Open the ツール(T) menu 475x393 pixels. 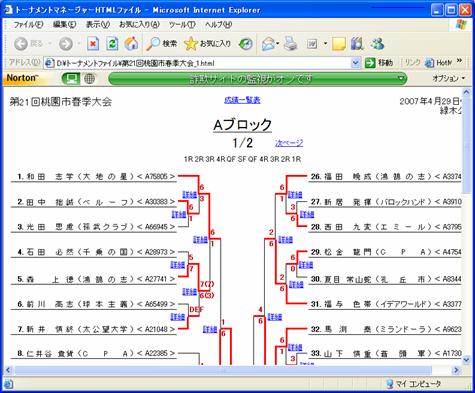[x=182, y=24]
